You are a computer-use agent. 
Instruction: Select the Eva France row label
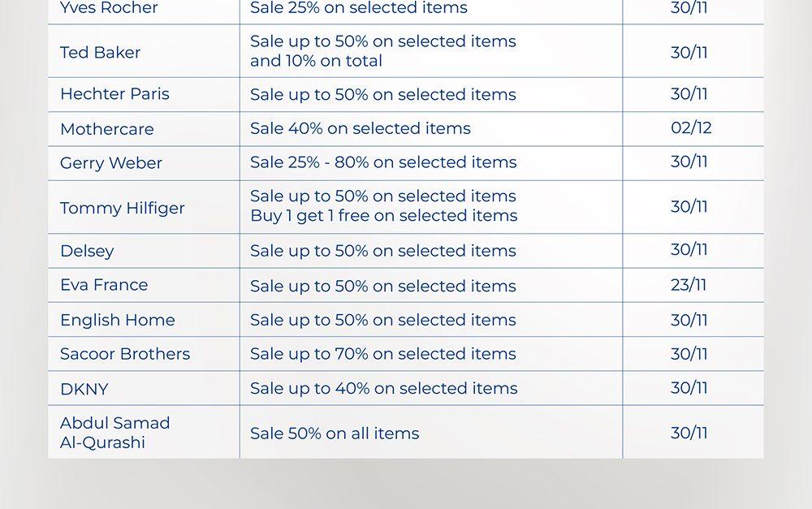(x=104, y=285)
